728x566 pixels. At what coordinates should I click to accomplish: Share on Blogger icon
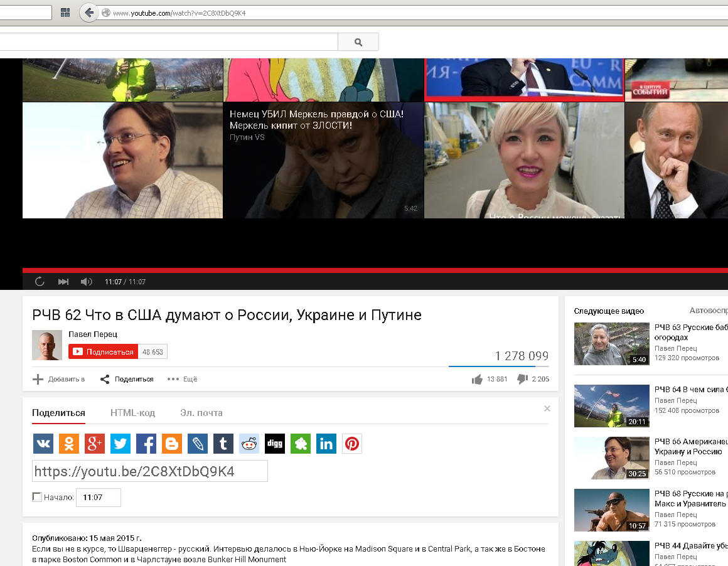click(x=172, y=444)
